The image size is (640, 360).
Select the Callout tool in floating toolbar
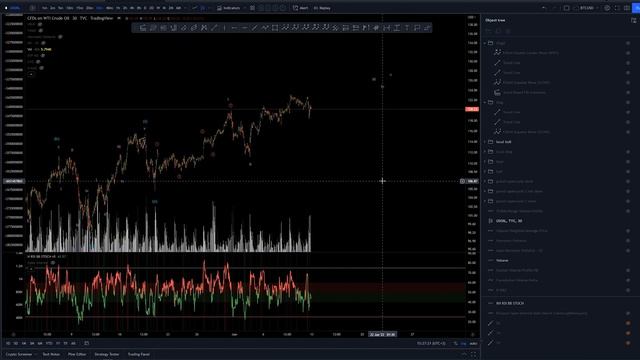(x=417, y=28)
